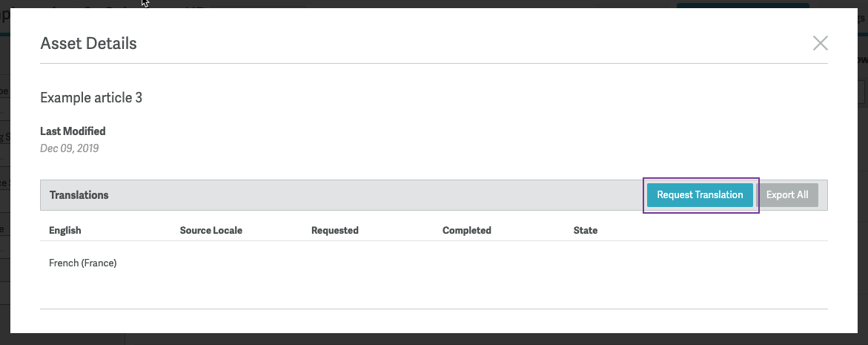The height and width of the screenshot is (345, 868).
Task: Export all translations with Export All
Action: tap(786, 195)
